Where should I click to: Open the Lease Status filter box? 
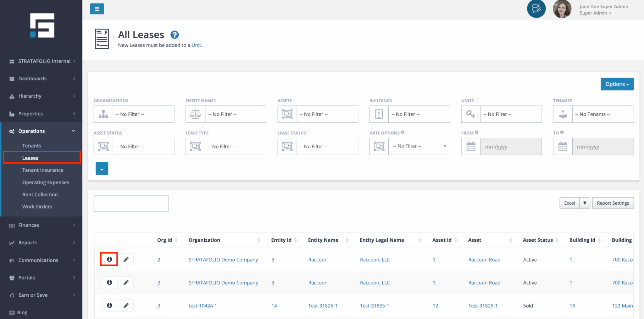[x=327, y=147]
